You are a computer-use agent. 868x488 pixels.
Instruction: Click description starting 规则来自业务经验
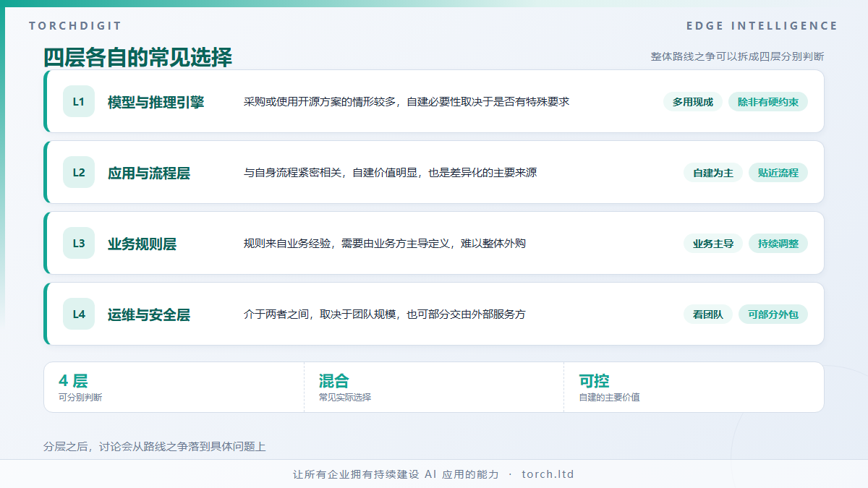pos(385,244)
